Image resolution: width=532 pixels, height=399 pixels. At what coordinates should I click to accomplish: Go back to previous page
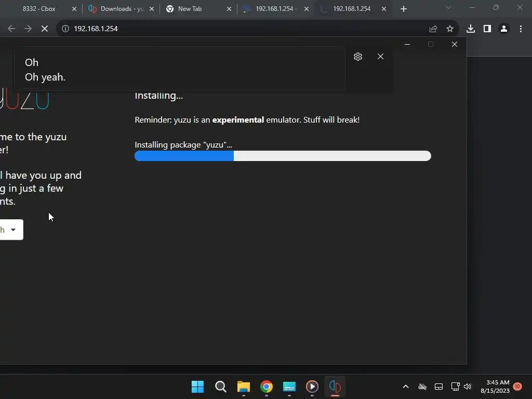click(x=11, y=29)
